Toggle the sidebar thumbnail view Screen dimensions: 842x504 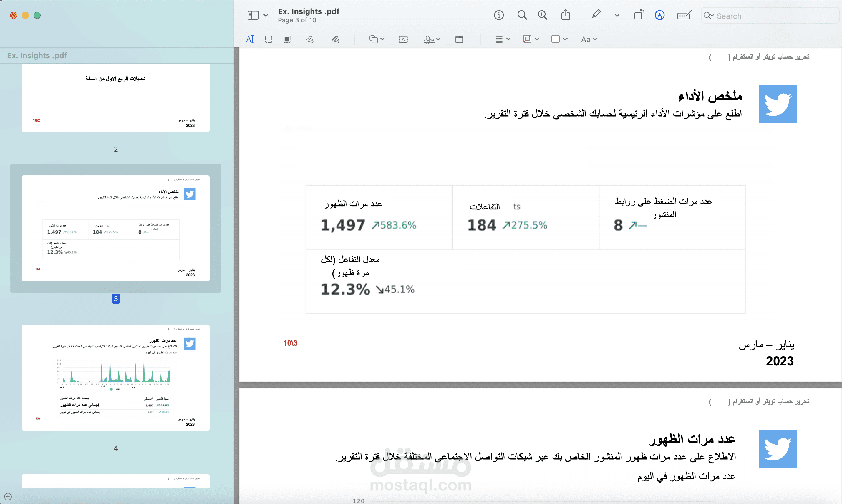coord(253,15)
